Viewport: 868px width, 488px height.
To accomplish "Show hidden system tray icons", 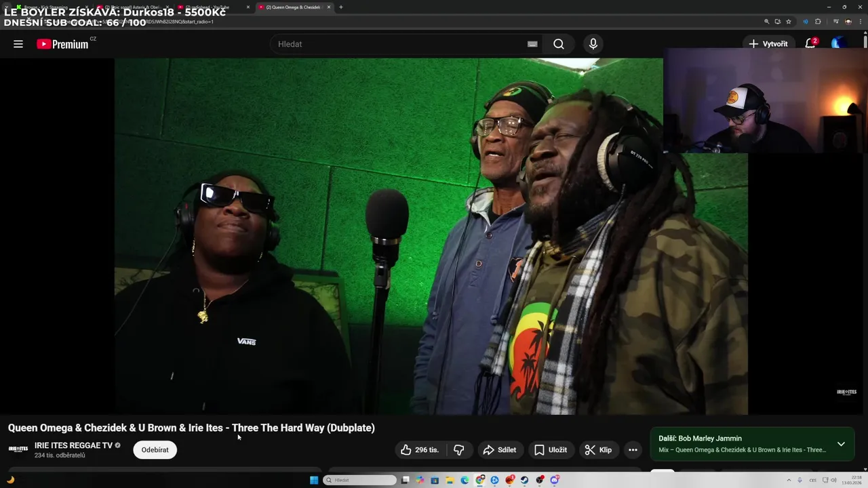I will click(789, 480).
